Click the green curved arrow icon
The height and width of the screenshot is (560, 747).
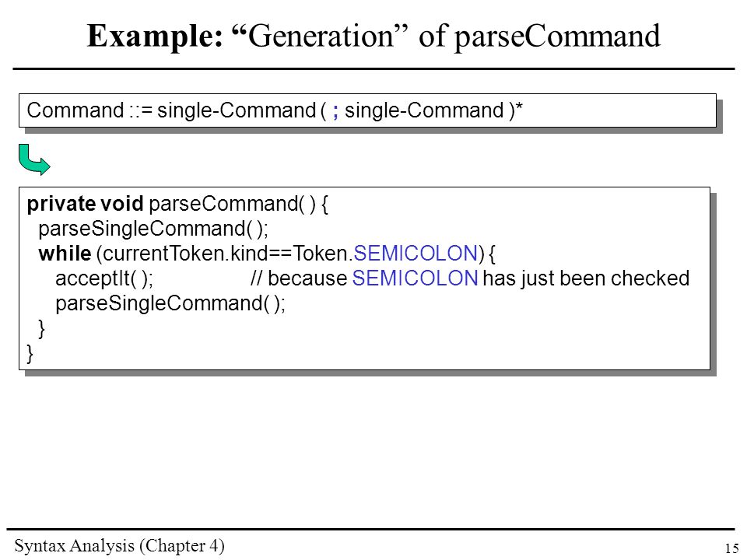click(x=34, y=159)
